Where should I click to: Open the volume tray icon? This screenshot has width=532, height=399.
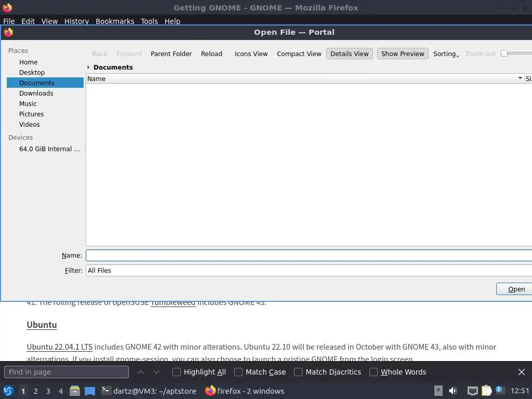453,391
